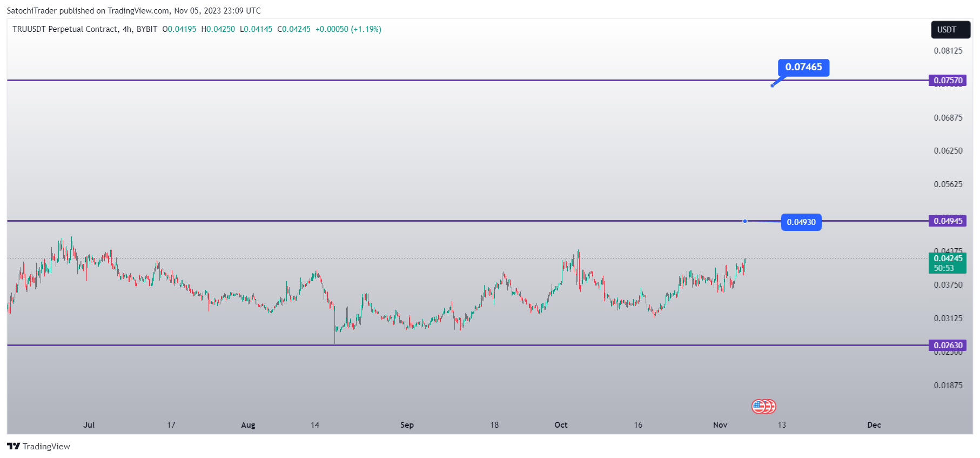Screen dimensions: 980x458
Task: Click the Jul label on time axis
Action: [x=89, y=425]
